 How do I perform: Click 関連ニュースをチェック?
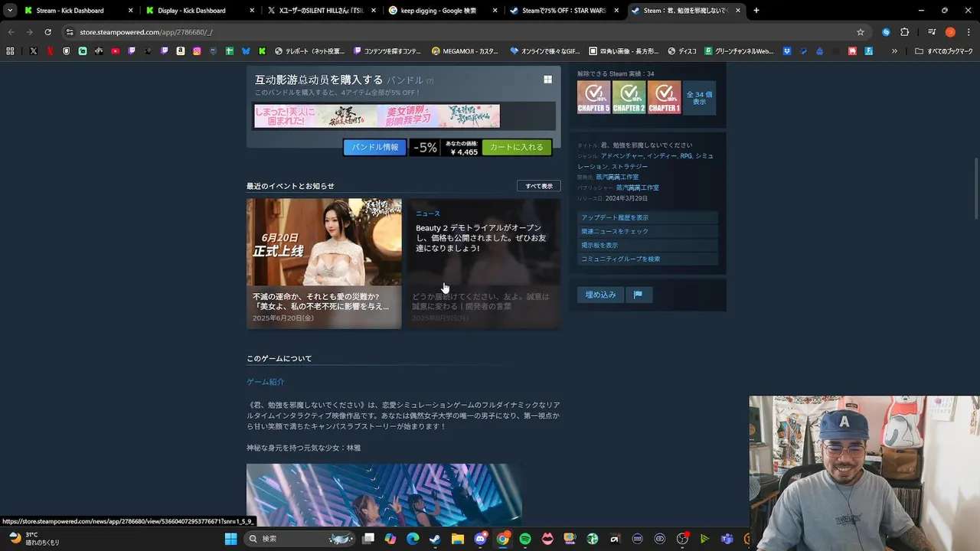[648, 231]
